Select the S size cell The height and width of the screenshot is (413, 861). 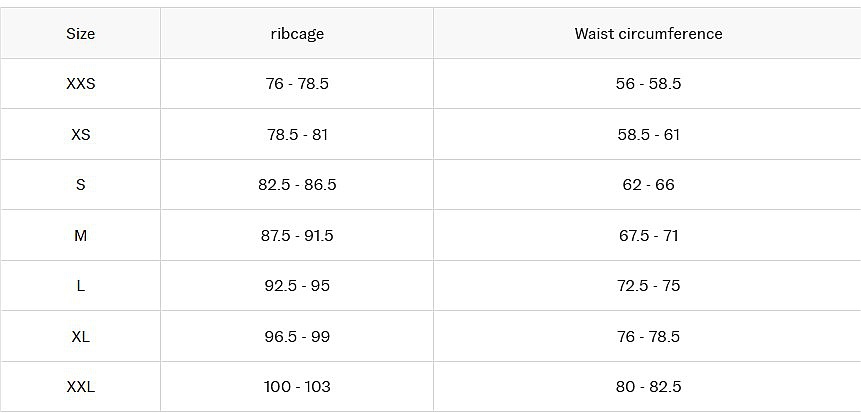point(80,185)
